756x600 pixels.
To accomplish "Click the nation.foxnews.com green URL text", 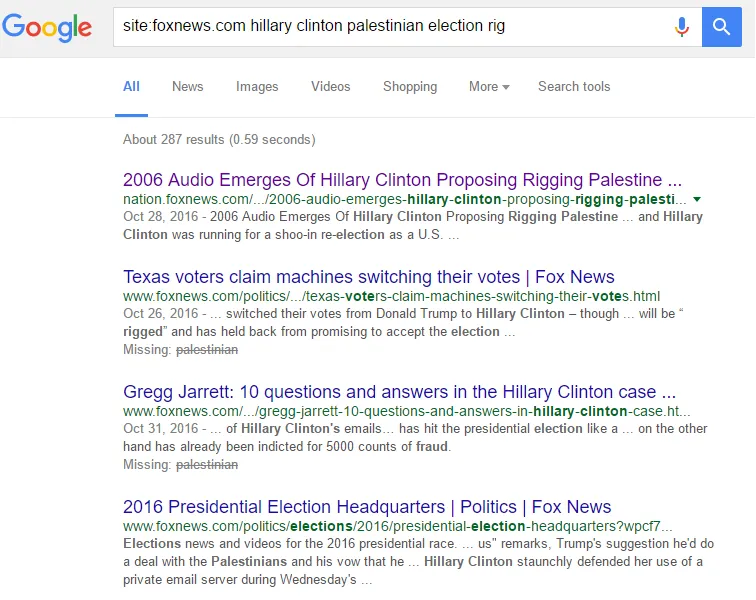I will (x=405, y=199).
